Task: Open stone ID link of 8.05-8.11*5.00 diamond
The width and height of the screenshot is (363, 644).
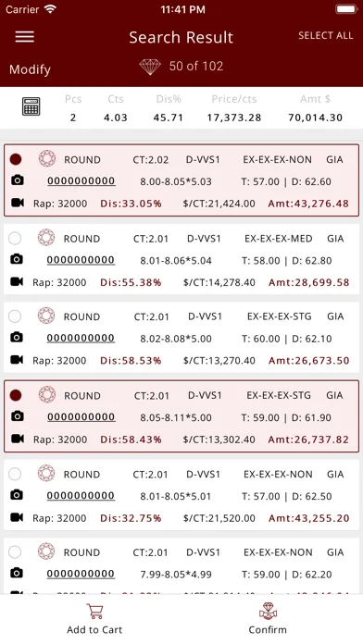Action: pyautogui.click(x=81, y=417)
